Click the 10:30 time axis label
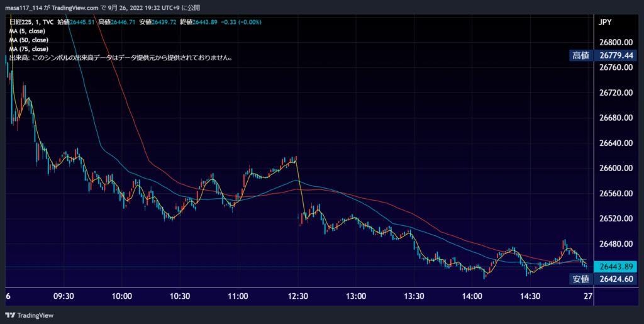Screen dimensions: 644x324 (180, 296)
